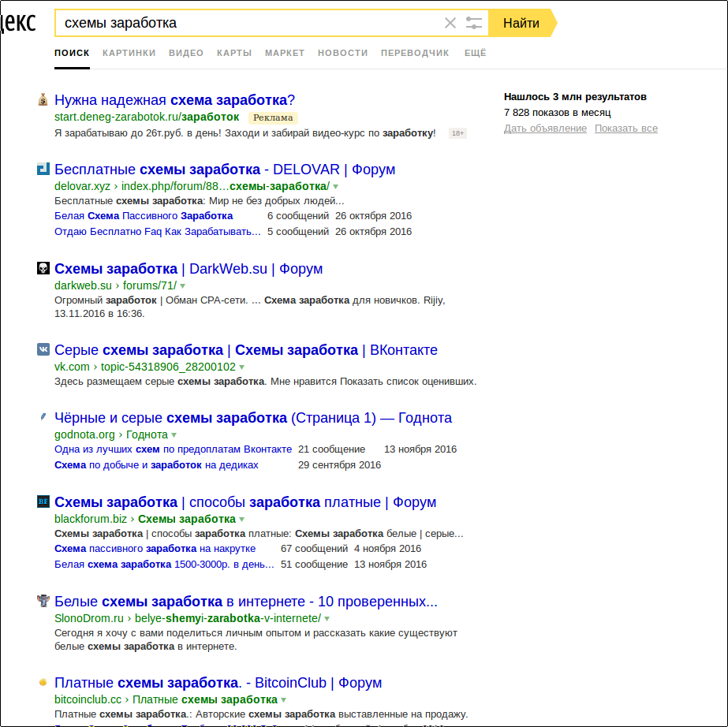This screenshot has width=728, height=727.
Task: Click 'Дать объявление' link
Action: click(x=546, y=129)
